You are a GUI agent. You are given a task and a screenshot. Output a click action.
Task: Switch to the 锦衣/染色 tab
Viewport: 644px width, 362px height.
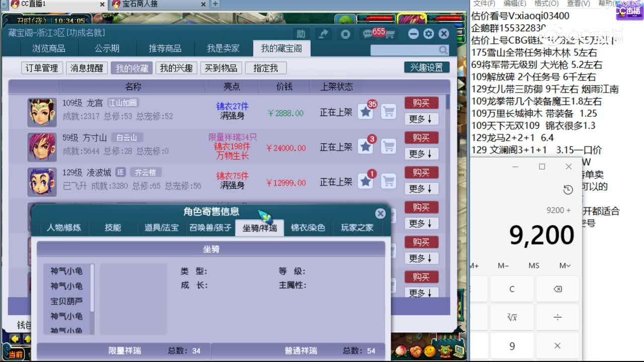308,228
